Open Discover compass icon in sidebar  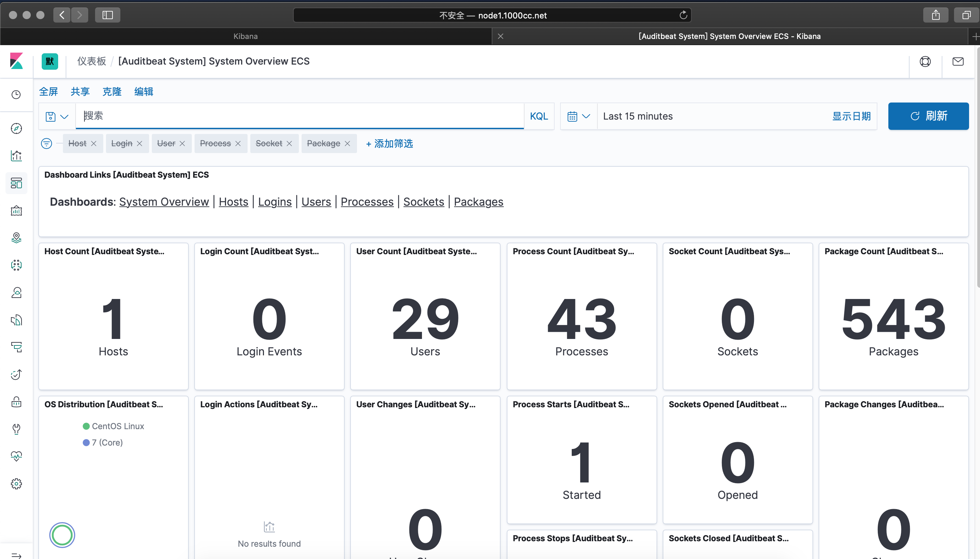pos(16,128)
